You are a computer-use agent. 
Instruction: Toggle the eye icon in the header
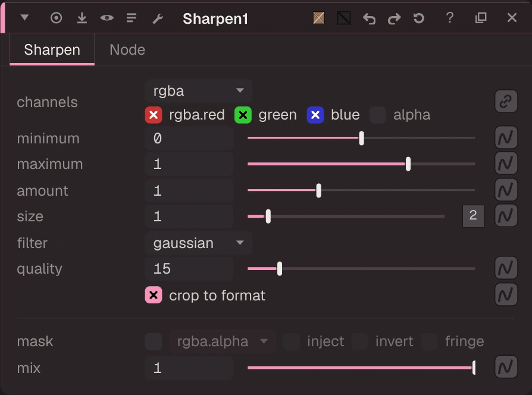pyautogui.click(x=107, y=18)
